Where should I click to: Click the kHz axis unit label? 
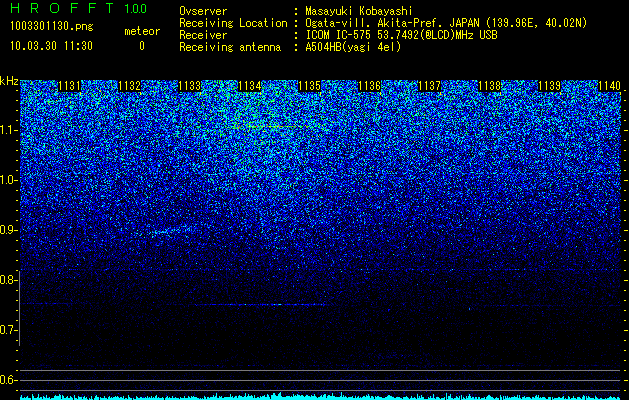[x=9, y=81]
